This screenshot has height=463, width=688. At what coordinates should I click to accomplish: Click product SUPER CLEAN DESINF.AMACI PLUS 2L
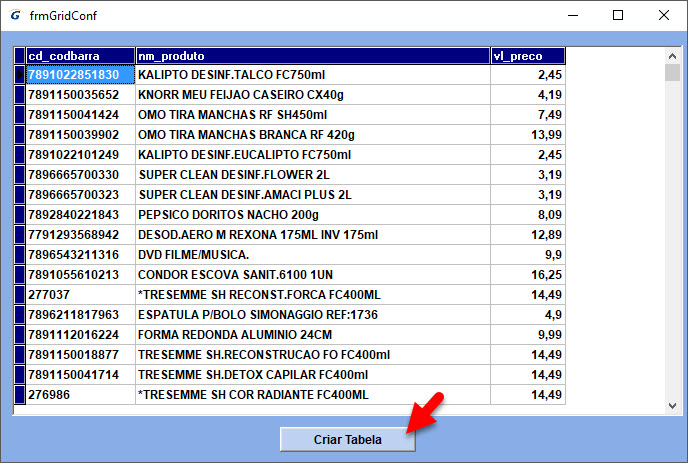313,194
